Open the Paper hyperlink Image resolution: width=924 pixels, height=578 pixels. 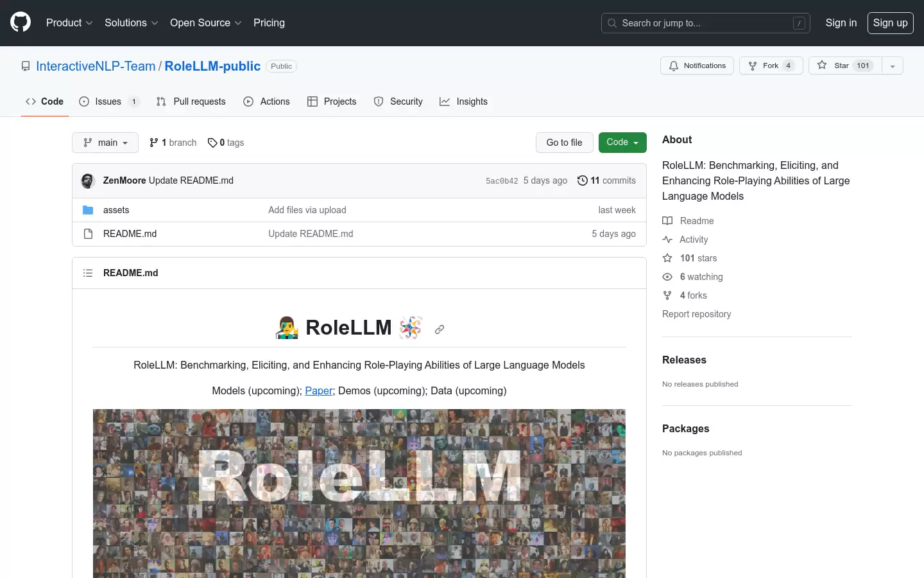coord(319,390)
